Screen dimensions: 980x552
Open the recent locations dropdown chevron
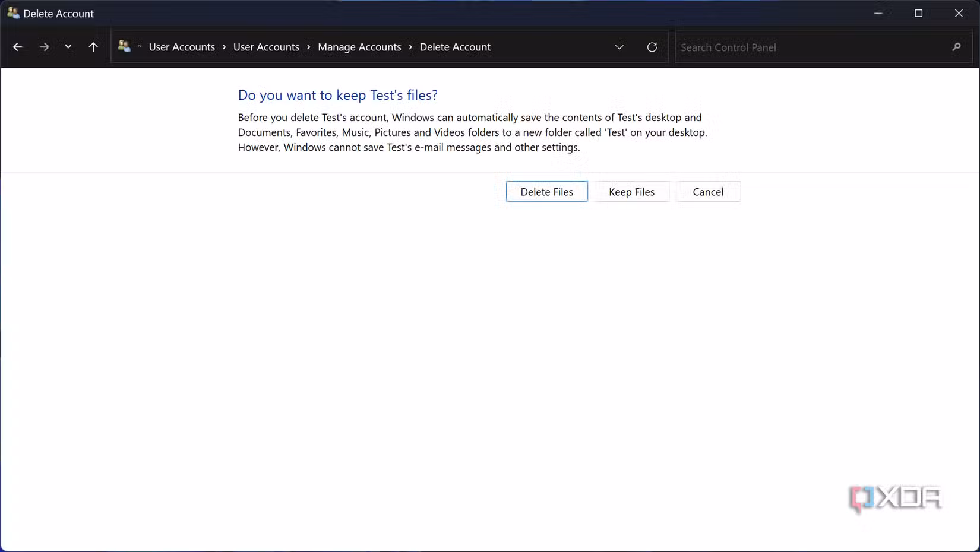pos(68,47)
